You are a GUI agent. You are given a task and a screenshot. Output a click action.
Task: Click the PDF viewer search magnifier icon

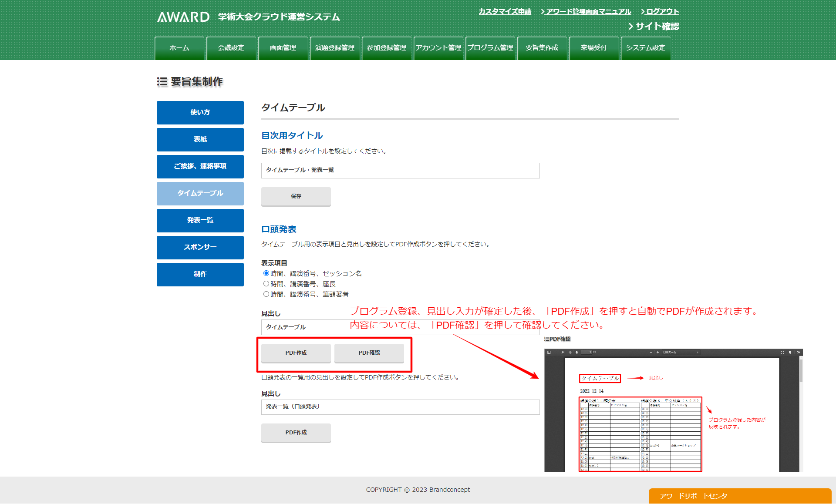(563, 352)
